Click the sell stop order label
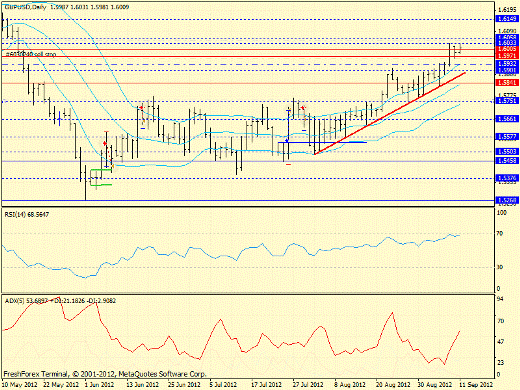Screen dimensions: 520x390 [31, 54]
